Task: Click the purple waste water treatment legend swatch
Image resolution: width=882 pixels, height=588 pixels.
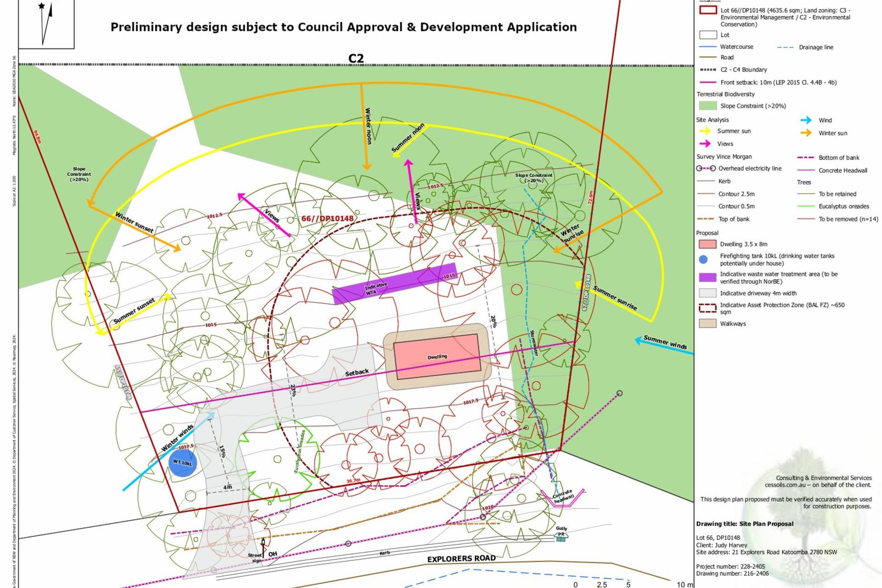Action: pos(707,277)
